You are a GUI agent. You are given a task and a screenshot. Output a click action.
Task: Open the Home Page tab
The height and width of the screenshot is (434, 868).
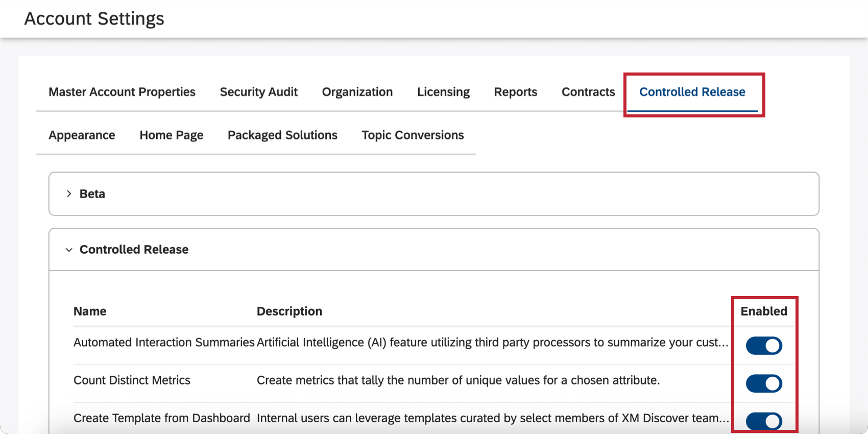[172, 135]
